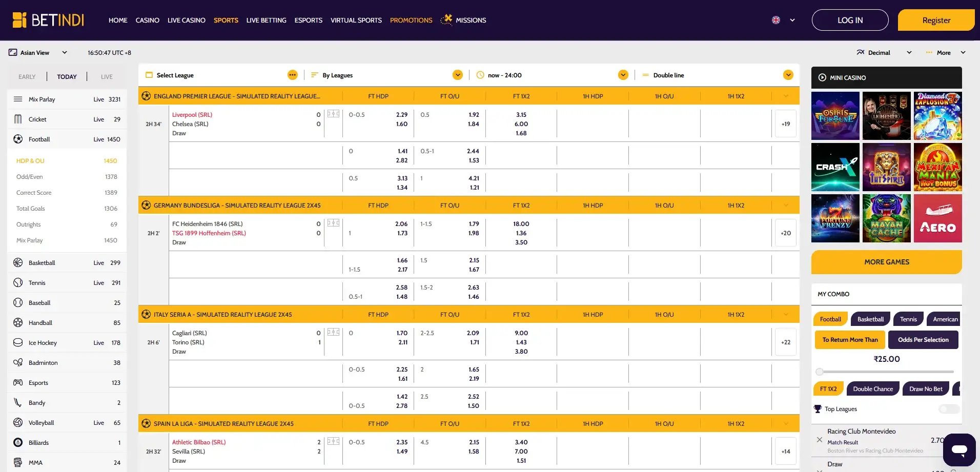
Task: Open pitch view icon for Liverpool match
Action: pos(333,114)
